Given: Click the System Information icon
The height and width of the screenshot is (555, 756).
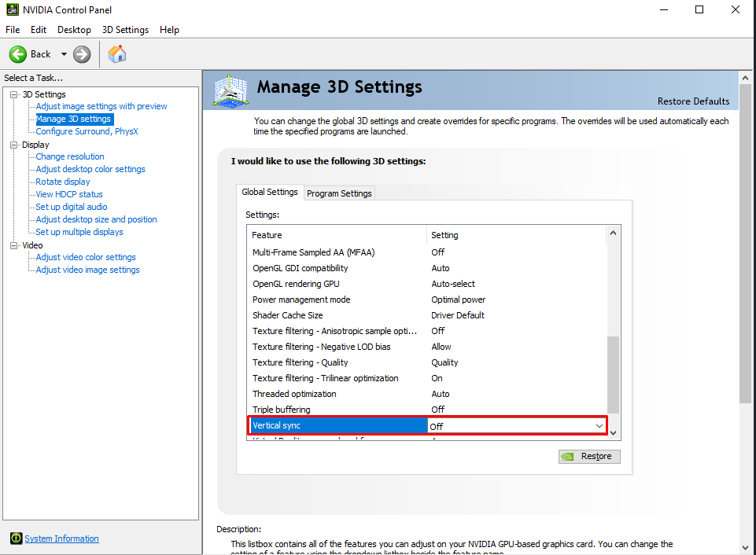Looking at the screenshot, I should pyautogui.click(x=16, y=538).
